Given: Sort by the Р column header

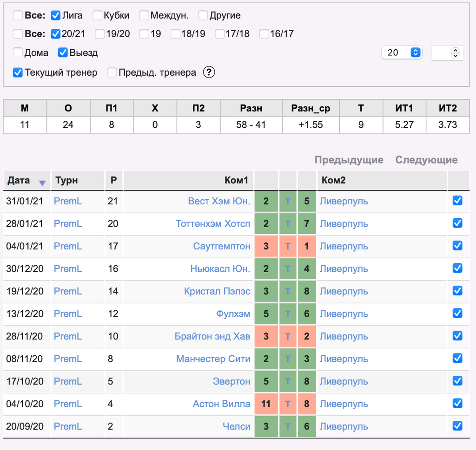Looking at the screenshot, I should click(113, 180).
